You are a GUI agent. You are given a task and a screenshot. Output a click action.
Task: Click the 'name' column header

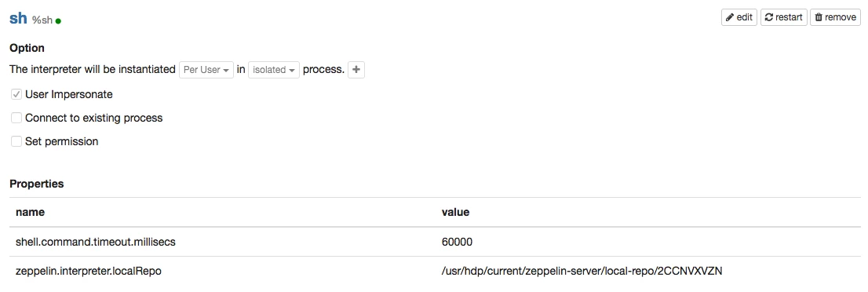point(30,212)
